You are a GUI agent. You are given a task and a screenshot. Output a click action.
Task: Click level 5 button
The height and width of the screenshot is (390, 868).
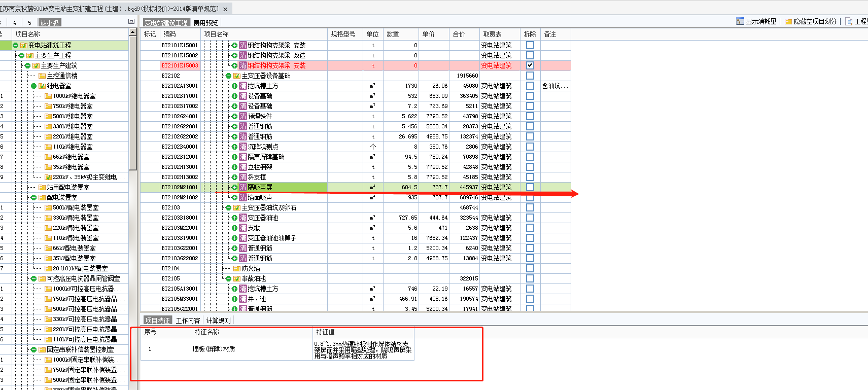click(x=29, y=22)
